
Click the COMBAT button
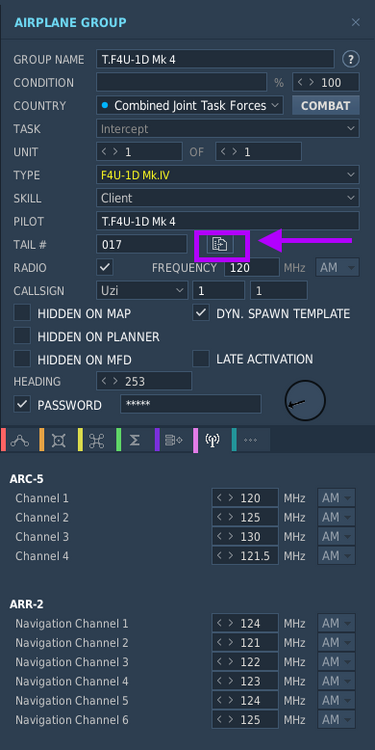click(326, 106)
